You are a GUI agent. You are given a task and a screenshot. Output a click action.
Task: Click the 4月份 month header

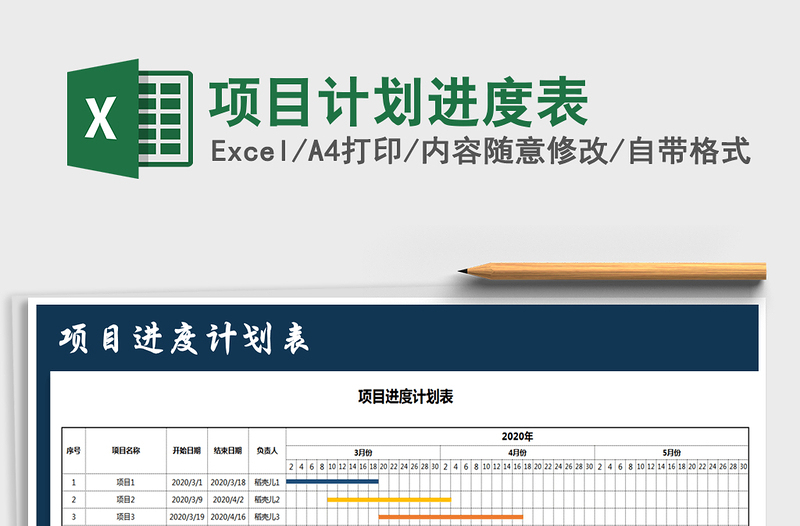pyautogui.click(x=517, y=453)
